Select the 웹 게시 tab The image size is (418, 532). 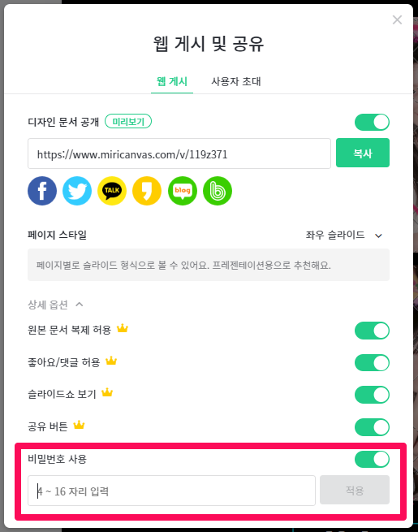tap(172, 81)
